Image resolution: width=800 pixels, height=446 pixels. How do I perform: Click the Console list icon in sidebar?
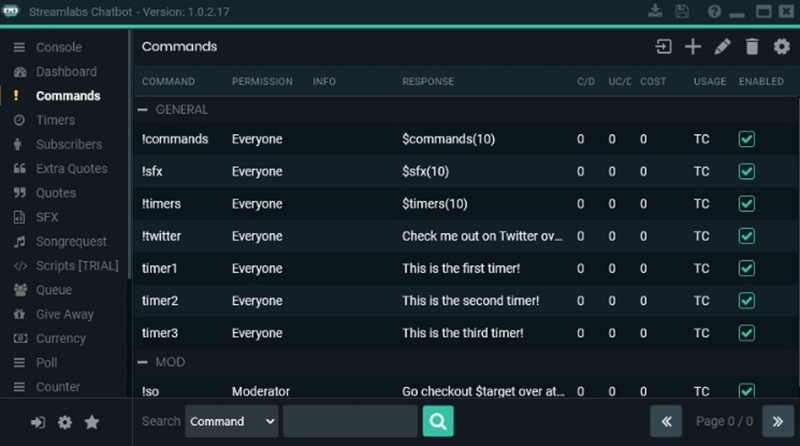tap(19, 47)
